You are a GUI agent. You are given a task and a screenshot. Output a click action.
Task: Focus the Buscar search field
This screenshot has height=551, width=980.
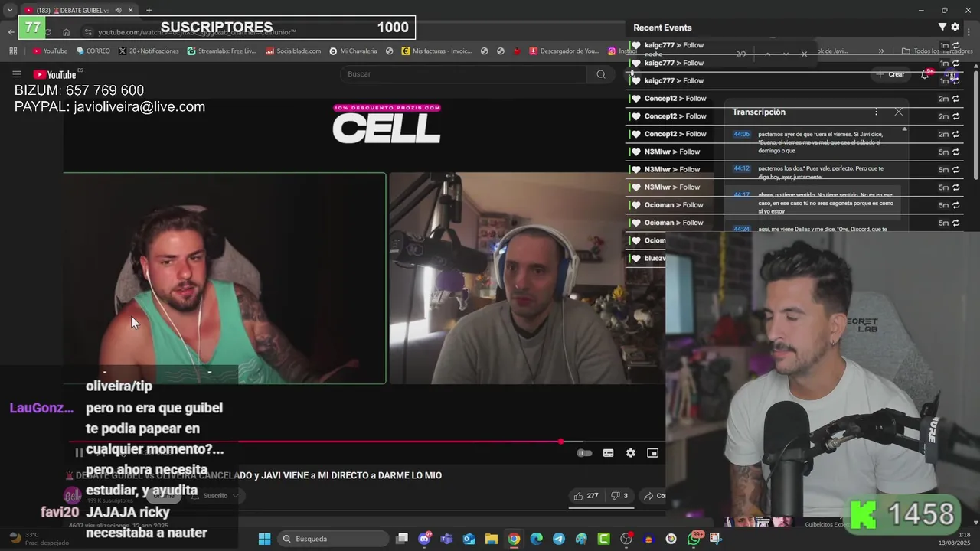tap(463, 74)
